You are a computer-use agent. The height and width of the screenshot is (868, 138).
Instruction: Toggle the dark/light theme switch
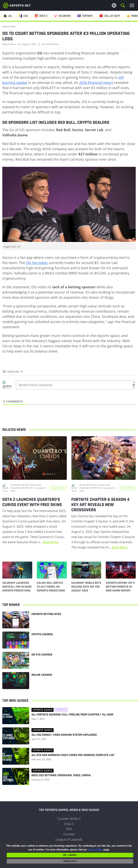click(114, 5)
